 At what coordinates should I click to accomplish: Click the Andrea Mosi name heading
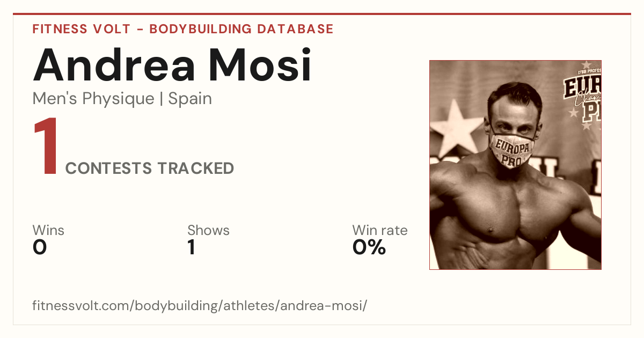[x=172, y=65]
